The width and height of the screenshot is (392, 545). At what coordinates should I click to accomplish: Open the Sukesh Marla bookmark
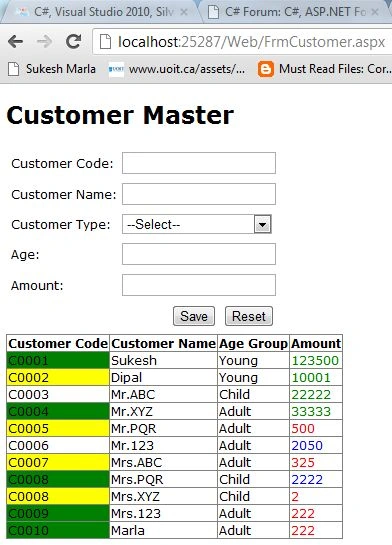pos(52,69)
